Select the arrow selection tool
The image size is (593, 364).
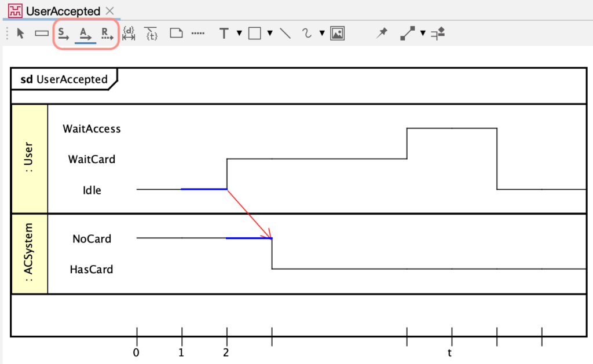point(20,33)
